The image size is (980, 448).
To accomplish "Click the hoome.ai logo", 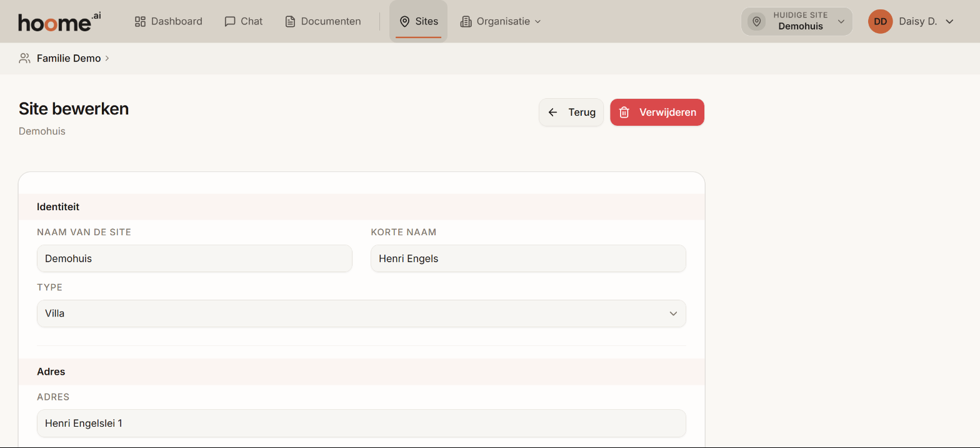I will point(59,21).
